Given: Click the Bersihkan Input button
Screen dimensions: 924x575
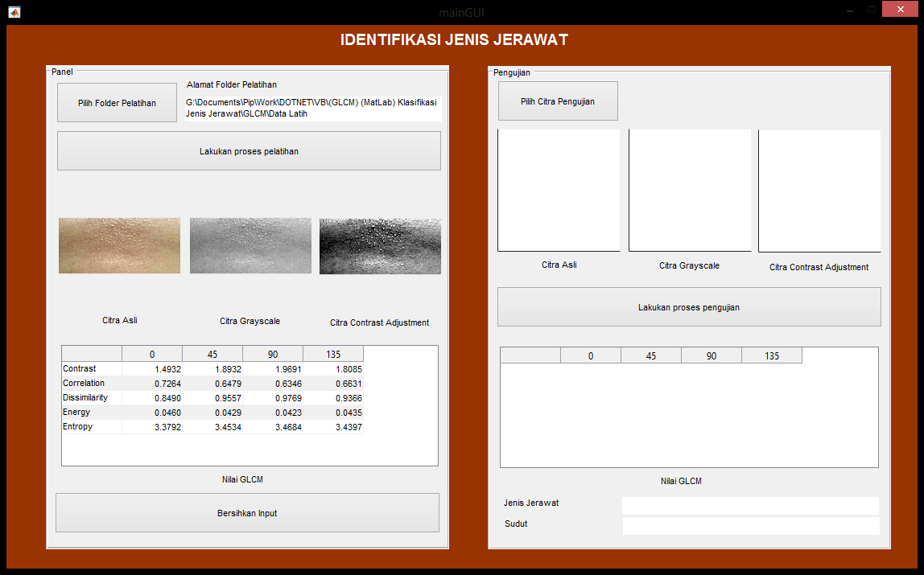Looking at the screenshot, I should [247, 513].
